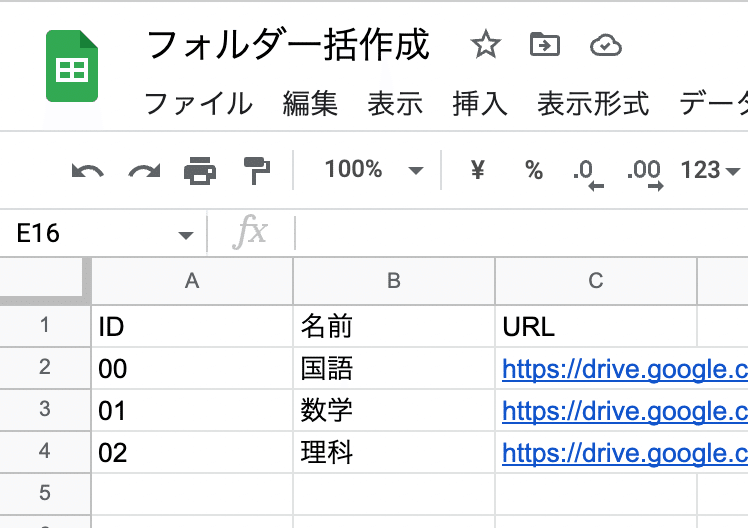Open the 123 number format dropdown
Viewport: 748px width, 528px height.
point(710,170)
